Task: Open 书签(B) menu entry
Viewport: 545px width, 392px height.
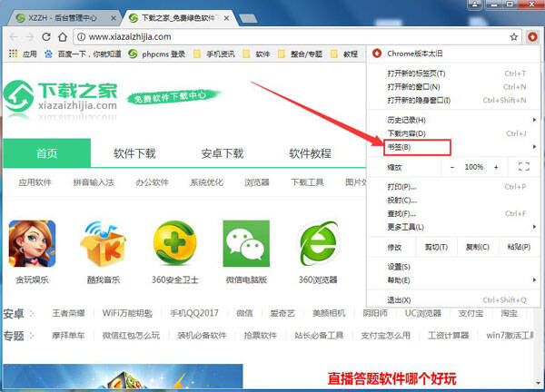Action: tap(453, 147)
